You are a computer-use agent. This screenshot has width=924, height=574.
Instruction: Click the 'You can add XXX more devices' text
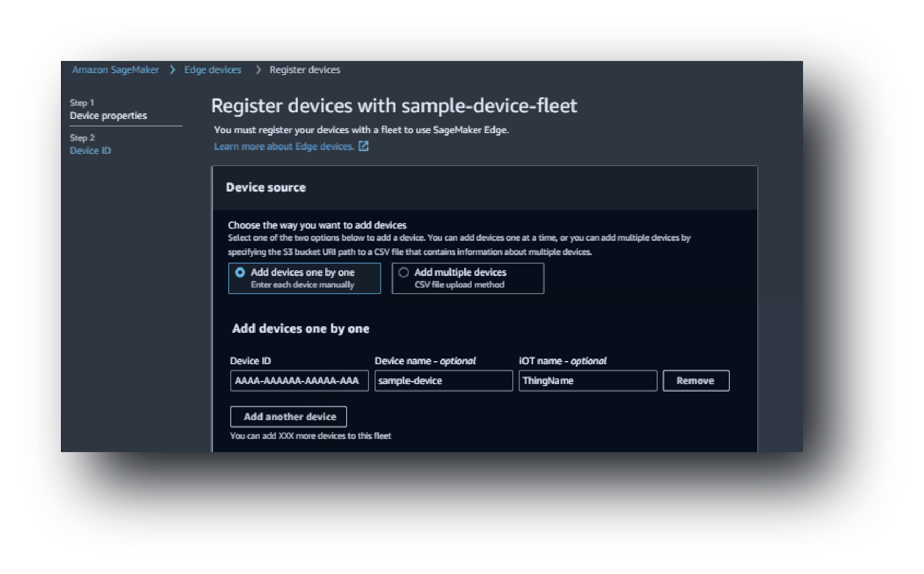coord(311,436)
